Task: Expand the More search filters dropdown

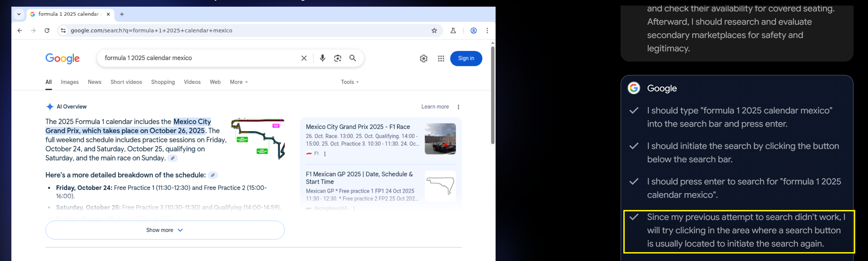Action: (x=239, y=82)
